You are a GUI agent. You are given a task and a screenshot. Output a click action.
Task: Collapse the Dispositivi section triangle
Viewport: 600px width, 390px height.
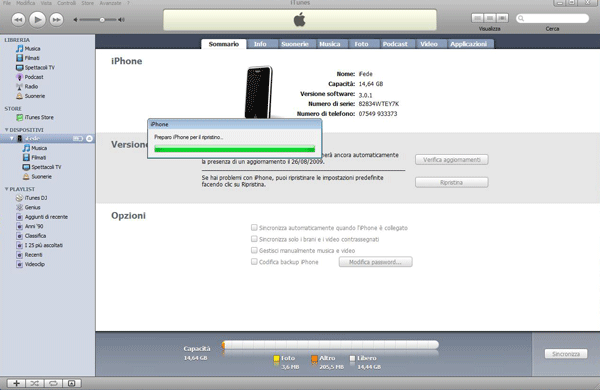tap(6, 130)
